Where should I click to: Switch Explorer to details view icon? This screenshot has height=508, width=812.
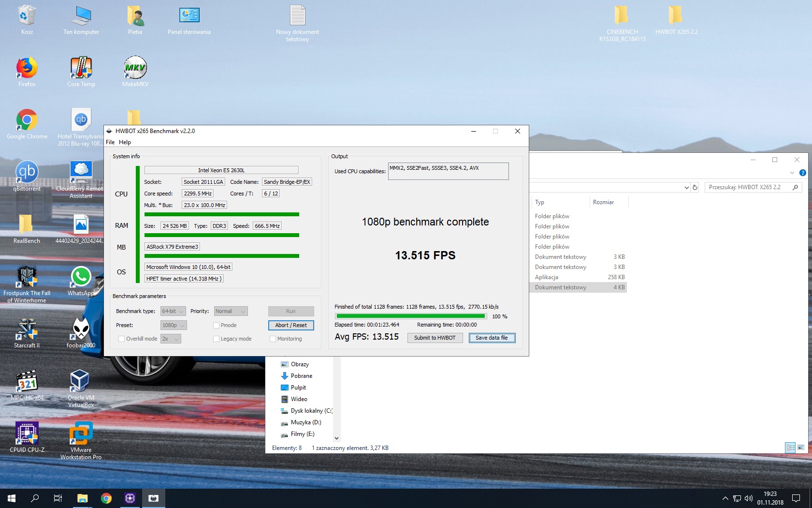tap(790, 448)
